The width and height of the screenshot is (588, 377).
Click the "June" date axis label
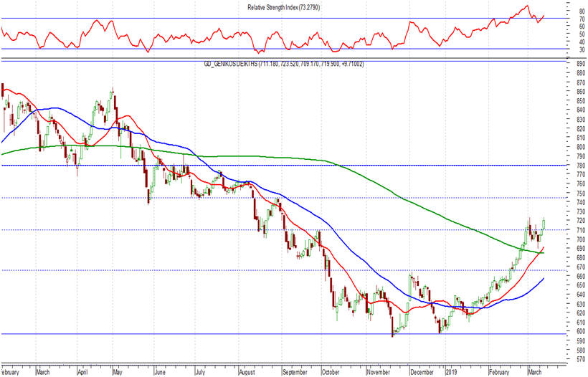(160, 372)
